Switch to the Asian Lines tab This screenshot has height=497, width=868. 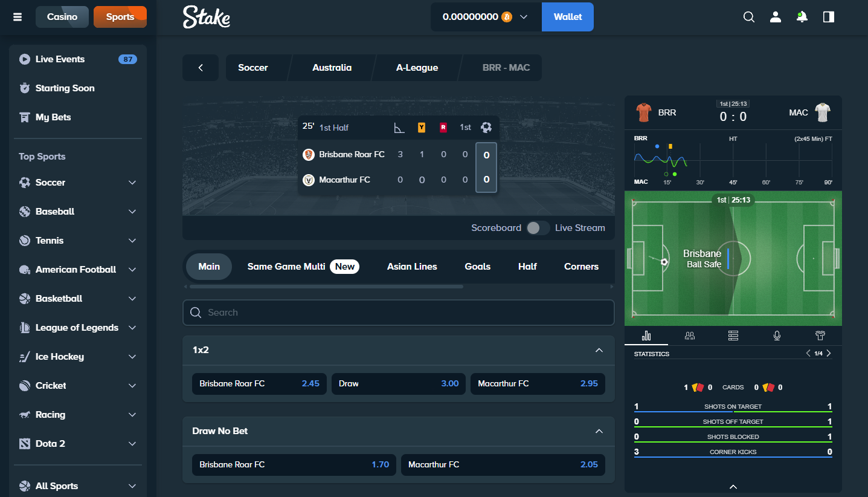pyautogui.click(x=412, y=267)
